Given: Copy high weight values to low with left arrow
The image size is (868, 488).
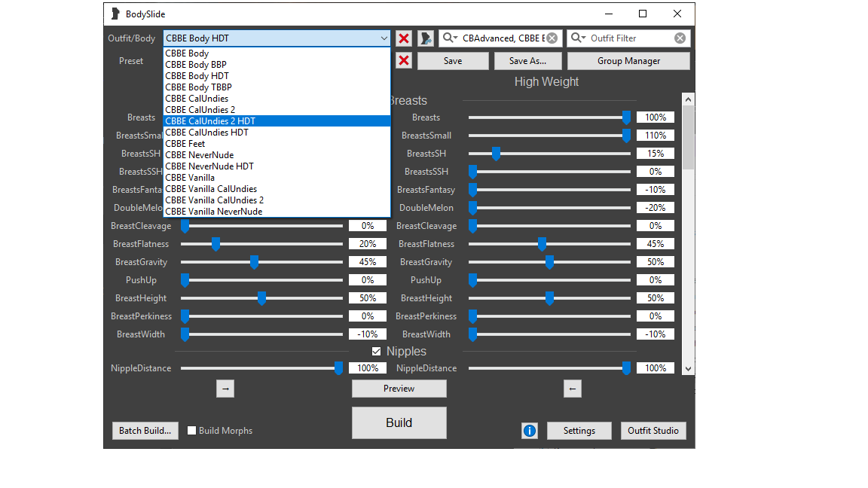Looking at the screenshot, I should coord(573,389).
